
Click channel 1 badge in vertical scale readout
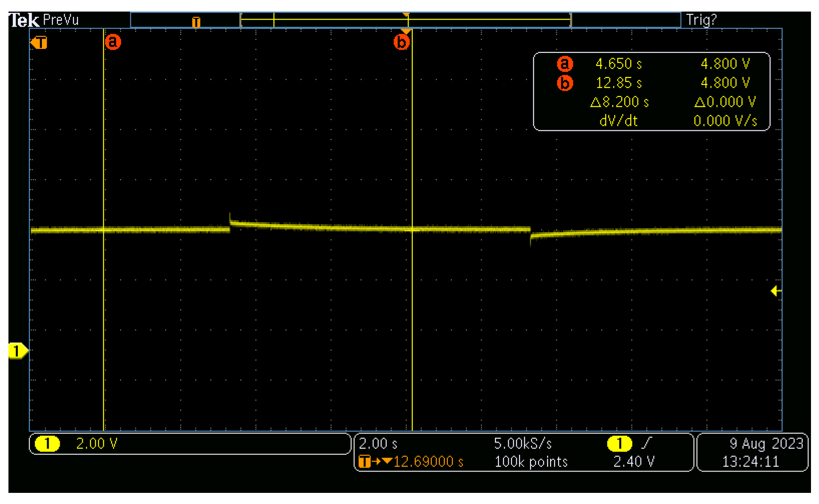(x=47, y=444)
